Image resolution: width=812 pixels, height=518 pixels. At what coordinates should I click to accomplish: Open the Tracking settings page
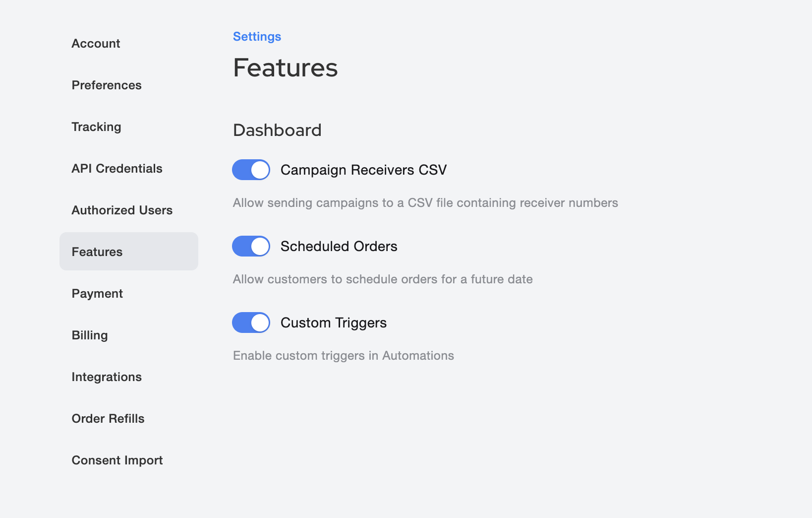[x=97, y=127]
